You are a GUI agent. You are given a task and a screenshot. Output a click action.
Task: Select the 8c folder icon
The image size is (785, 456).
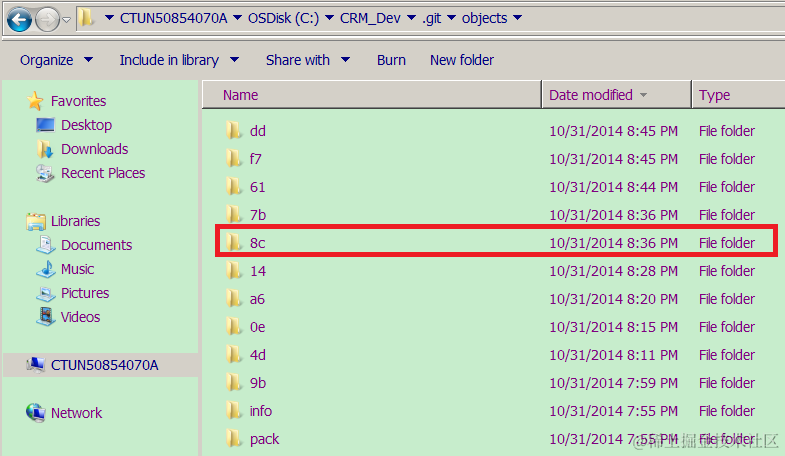click(233, 243)
